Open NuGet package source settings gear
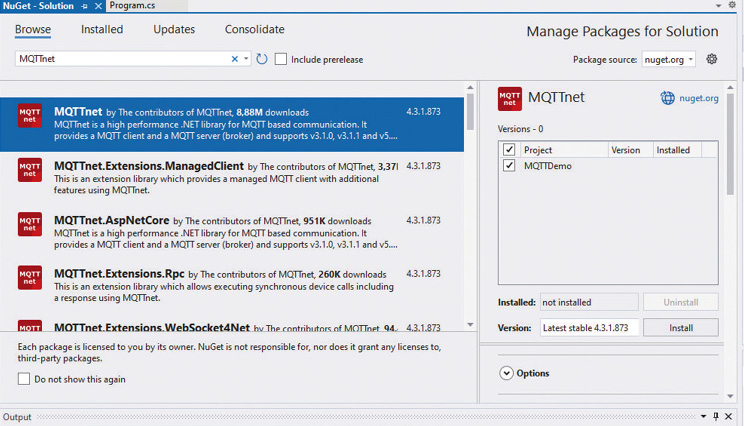744x426 pixels. [711, 59]
